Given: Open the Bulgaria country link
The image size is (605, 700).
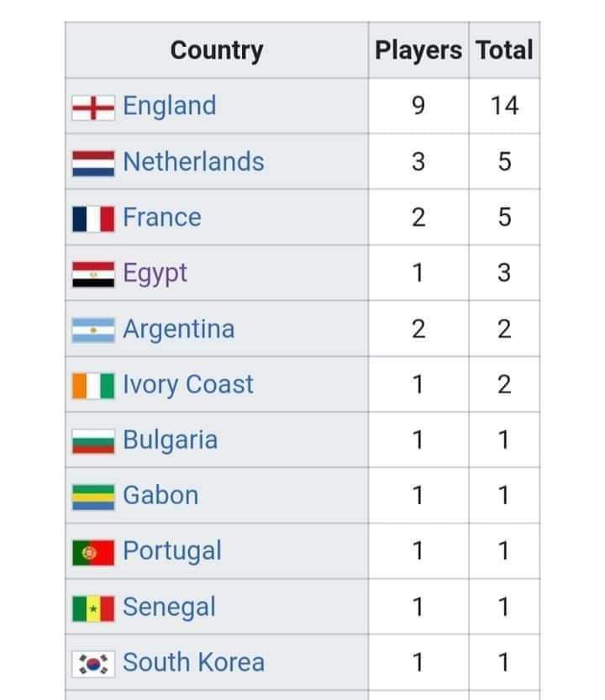Looking at the screenshot, I should (x=170, y=440).
